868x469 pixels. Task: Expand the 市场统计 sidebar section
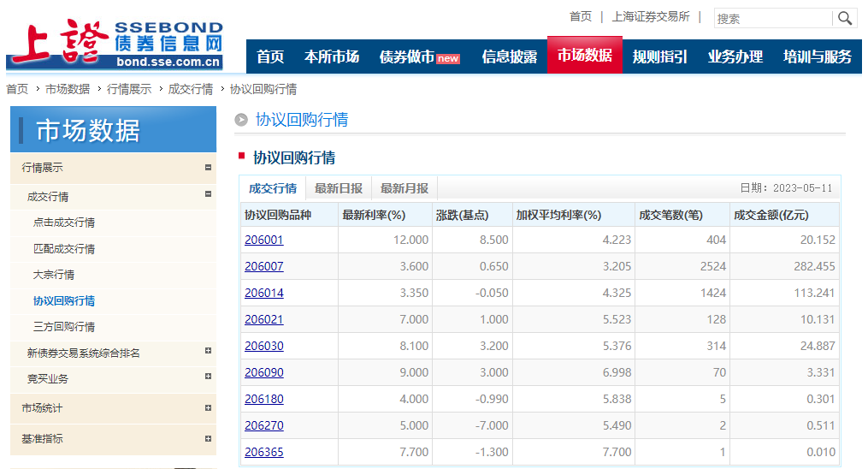coord(208,408)
